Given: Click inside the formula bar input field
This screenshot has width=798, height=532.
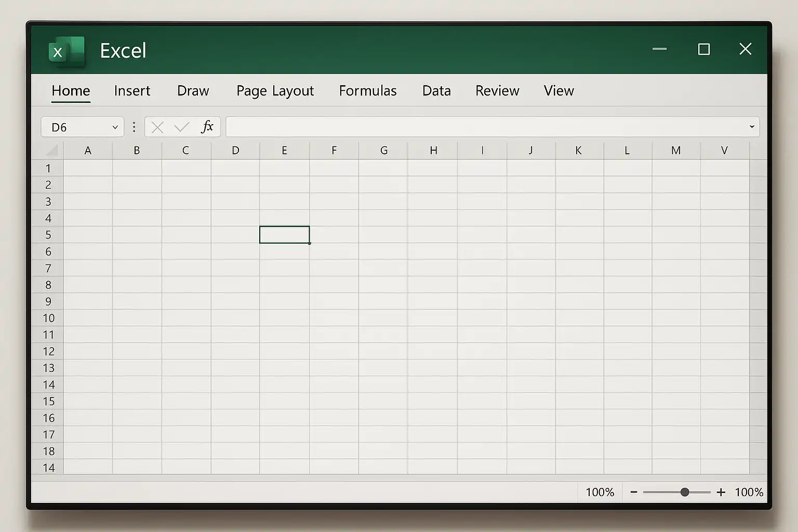Looking at the screenshot, I should click(483, 127).
